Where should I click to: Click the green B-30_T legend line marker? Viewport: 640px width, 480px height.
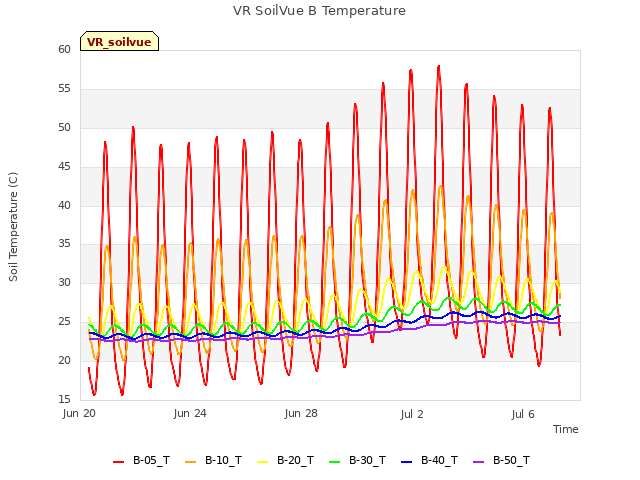[x=334, y=462]
